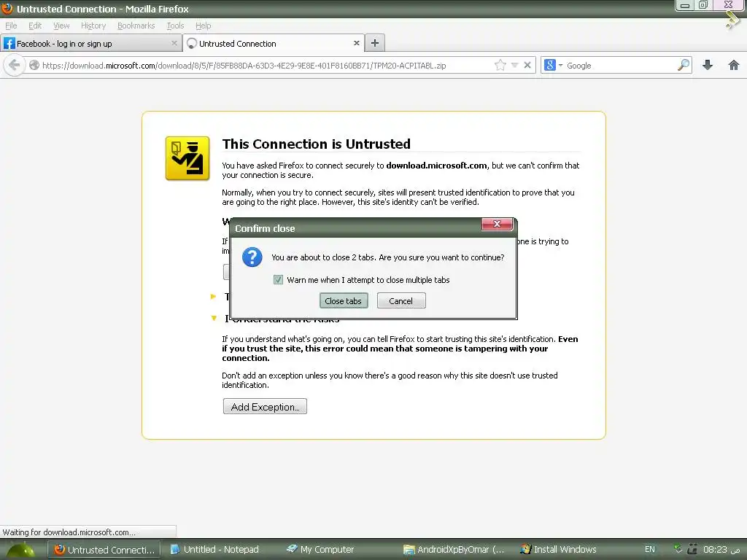Open search engine selector next to Google

tap(553, 65)
